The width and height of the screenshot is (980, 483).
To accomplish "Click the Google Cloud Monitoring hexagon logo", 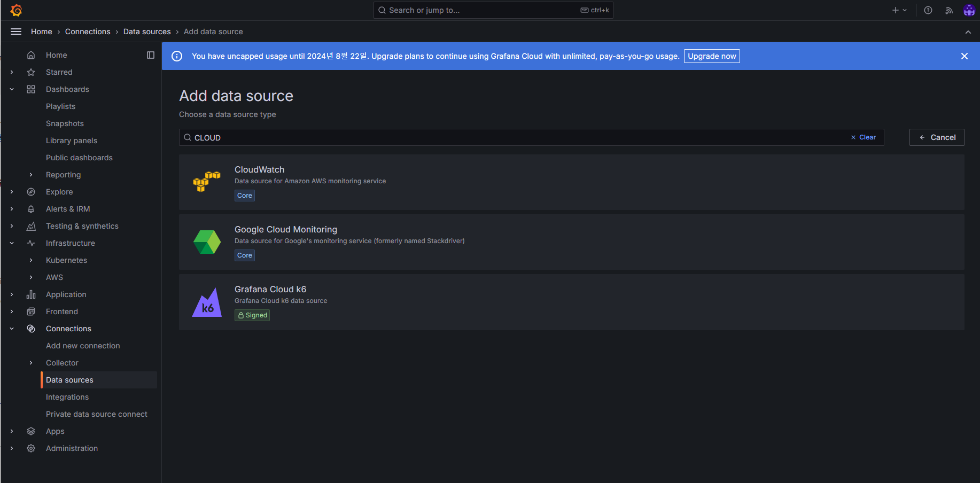I will point(207,242).
